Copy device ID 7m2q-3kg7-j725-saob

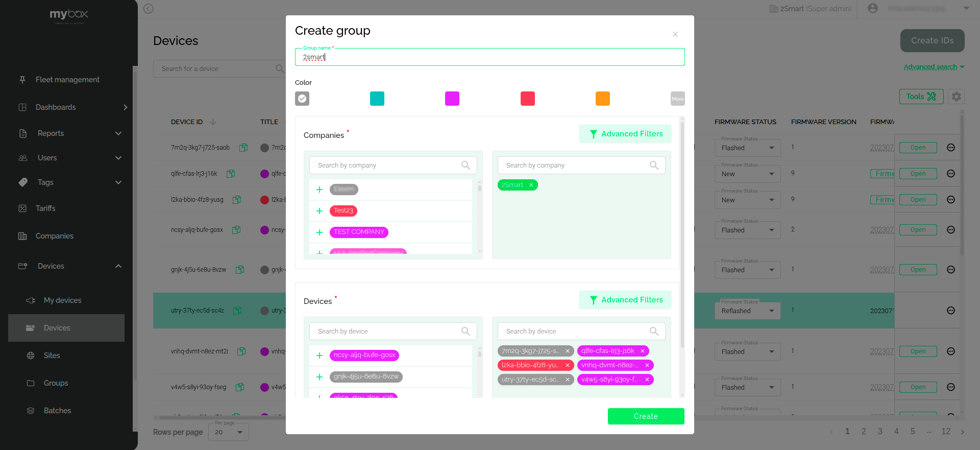(243, 148)
